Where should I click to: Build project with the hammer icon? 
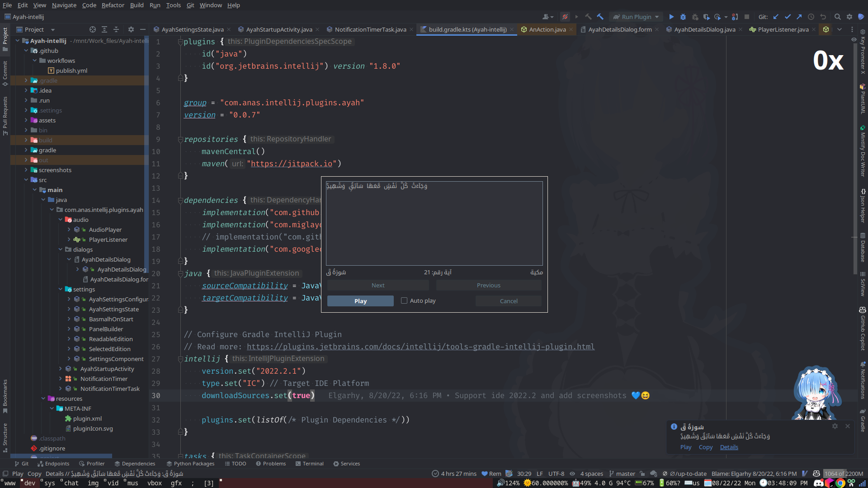(x=600, y=17)
